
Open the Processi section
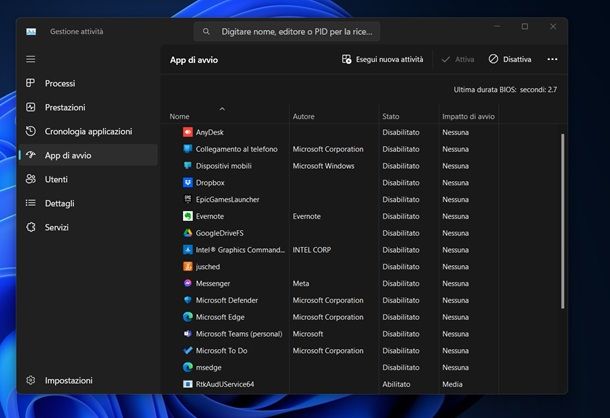pyautogui.click(x=88, y=83)
